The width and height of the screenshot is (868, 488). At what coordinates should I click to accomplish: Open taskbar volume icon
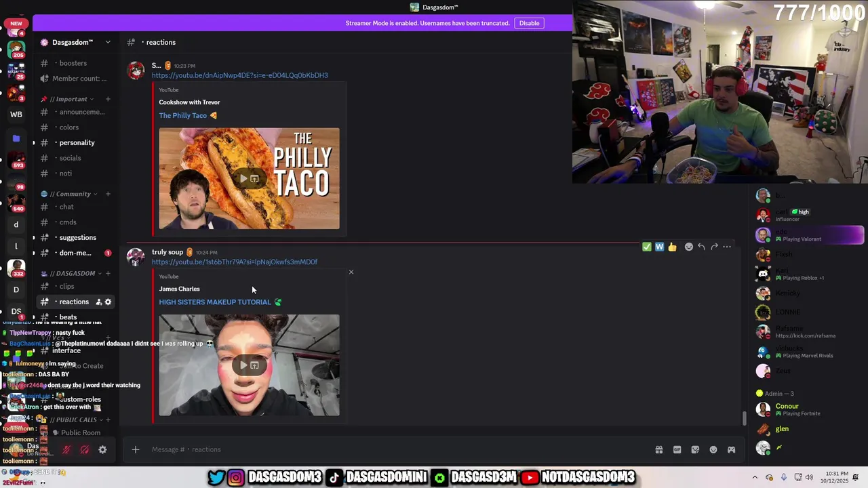[809, 477]
